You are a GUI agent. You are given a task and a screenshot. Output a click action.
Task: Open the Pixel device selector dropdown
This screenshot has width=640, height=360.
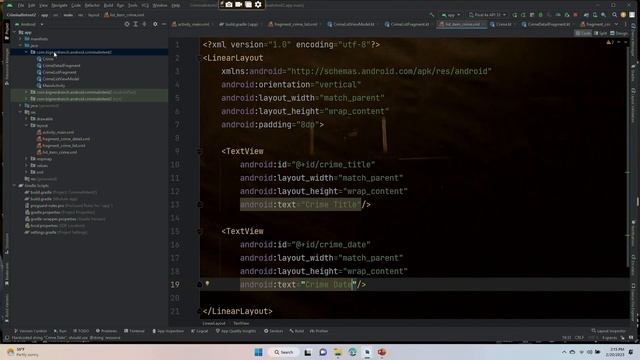coord(487,15)
